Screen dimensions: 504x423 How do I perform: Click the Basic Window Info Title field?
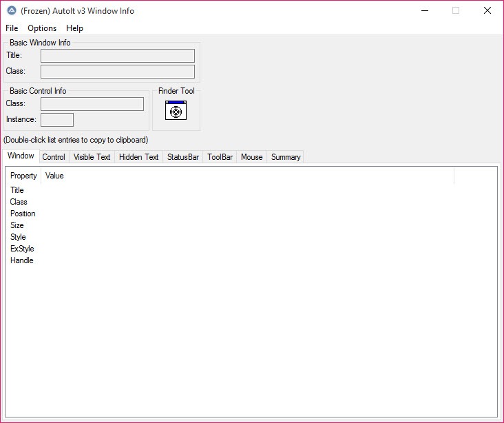(118, 56)
